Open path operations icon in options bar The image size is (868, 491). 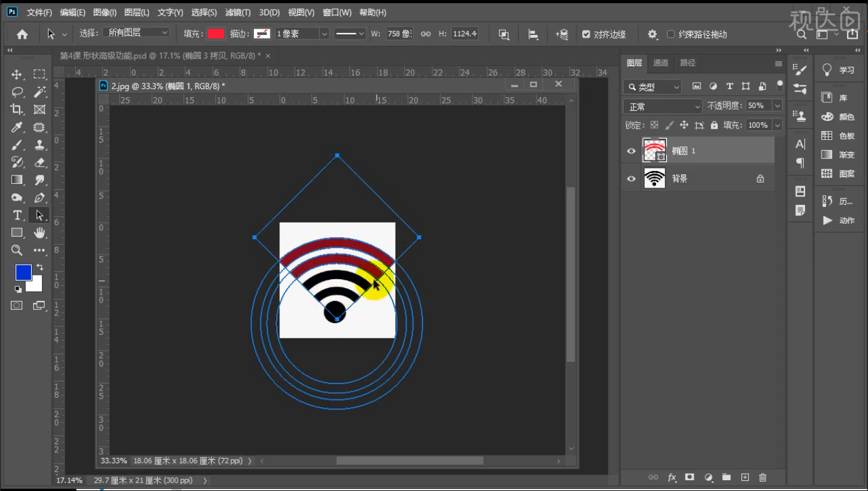pos(504,34)
